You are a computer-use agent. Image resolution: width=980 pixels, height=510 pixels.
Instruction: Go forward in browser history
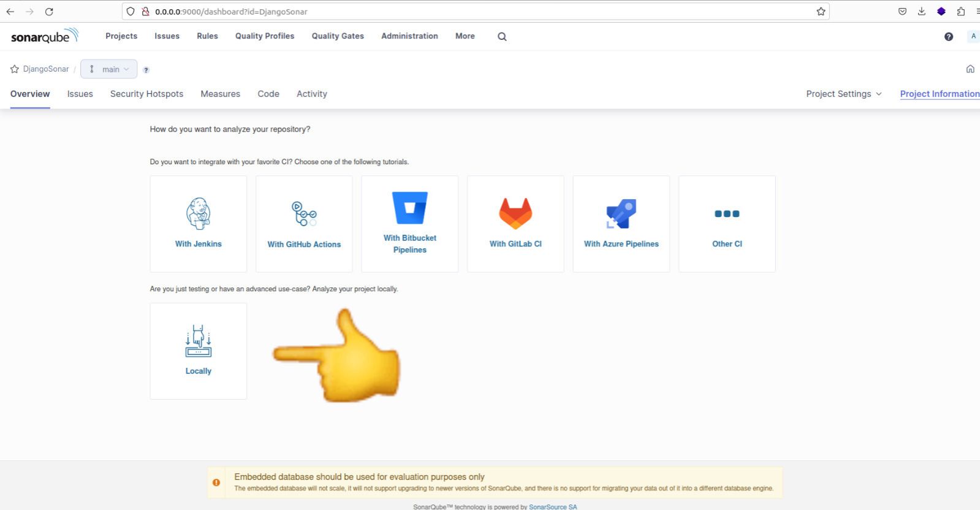(29, 12)
